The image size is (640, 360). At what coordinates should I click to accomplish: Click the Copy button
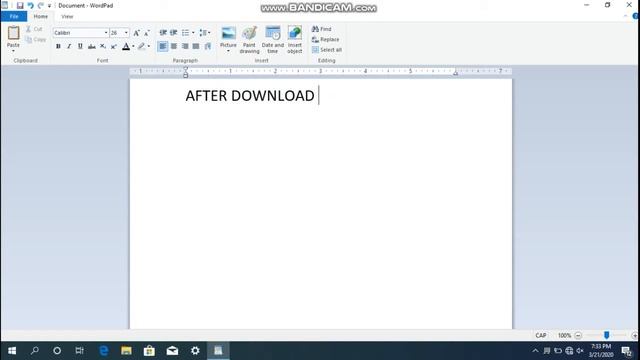click(x=36, y=39)
